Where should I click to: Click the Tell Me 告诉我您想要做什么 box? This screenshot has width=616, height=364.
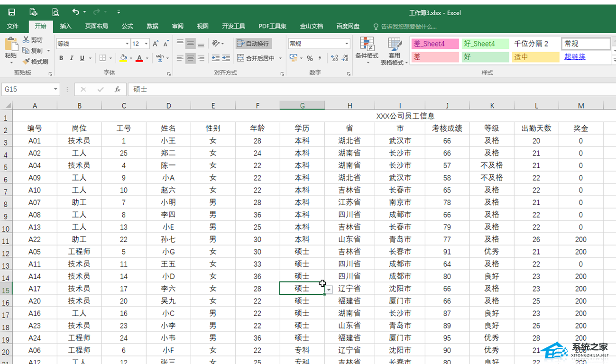pos(405,27)
